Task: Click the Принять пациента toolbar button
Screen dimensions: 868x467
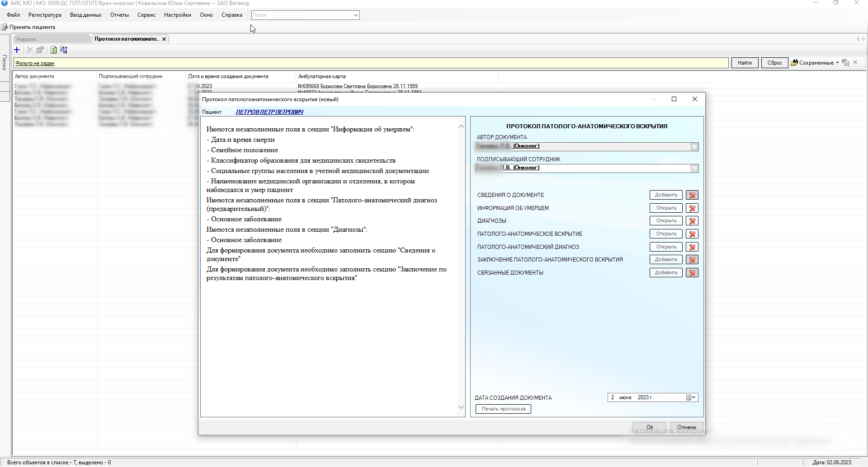Action: pos(28,27)
